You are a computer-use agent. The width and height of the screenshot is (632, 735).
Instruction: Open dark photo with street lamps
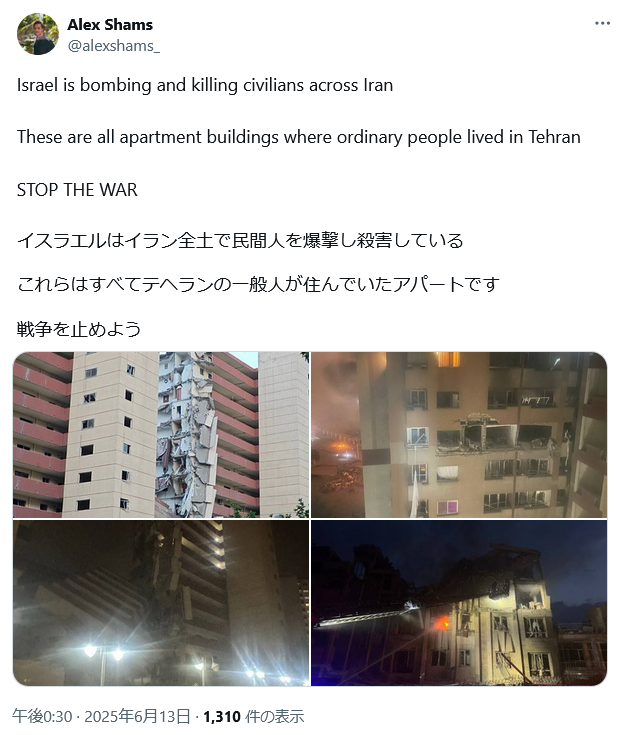(161, 602)
